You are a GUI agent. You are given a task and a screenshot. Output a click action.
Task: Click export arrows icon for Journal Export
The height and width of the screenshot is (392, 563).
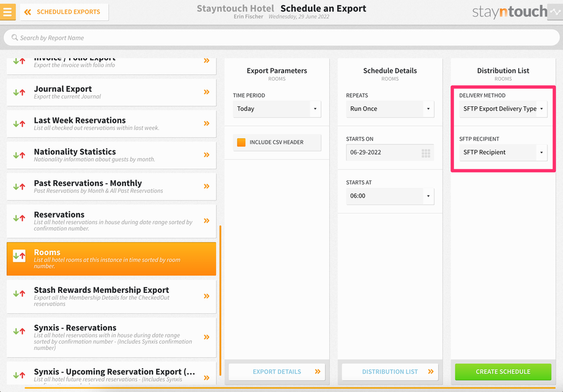tap(20, 92)
